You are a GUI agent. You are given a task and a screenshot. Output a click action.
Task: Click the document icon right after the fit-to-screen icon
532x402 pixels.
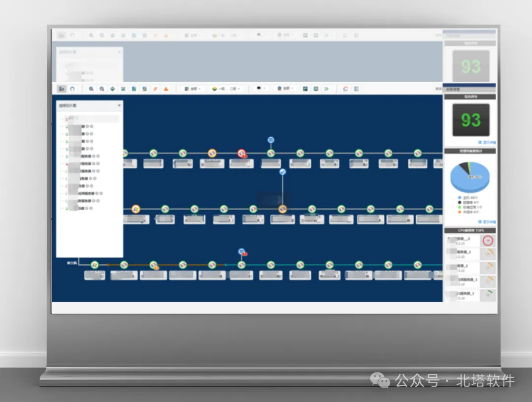(x=134, y=89)
